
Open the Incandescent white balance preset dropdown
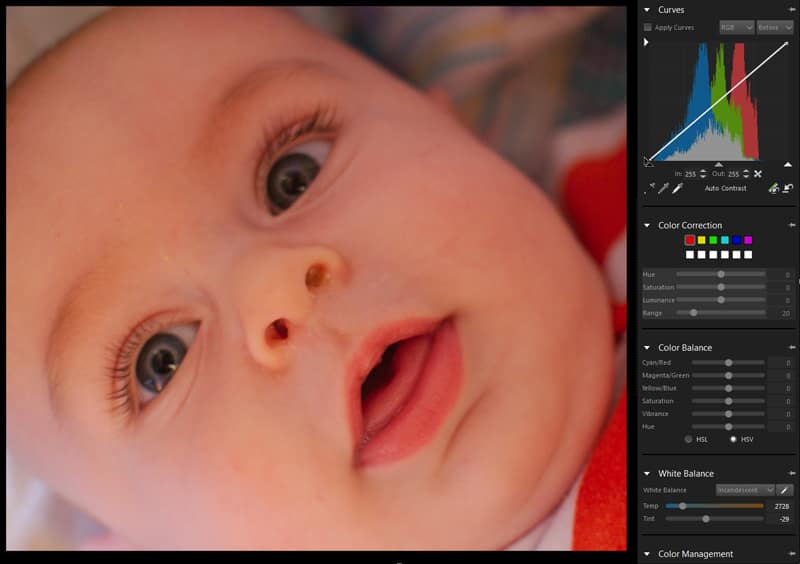click(745, 490)
